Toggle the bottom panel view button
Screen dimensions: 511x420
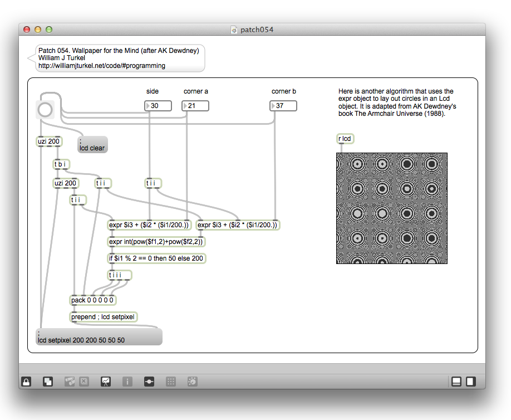[x=456, y=382]
